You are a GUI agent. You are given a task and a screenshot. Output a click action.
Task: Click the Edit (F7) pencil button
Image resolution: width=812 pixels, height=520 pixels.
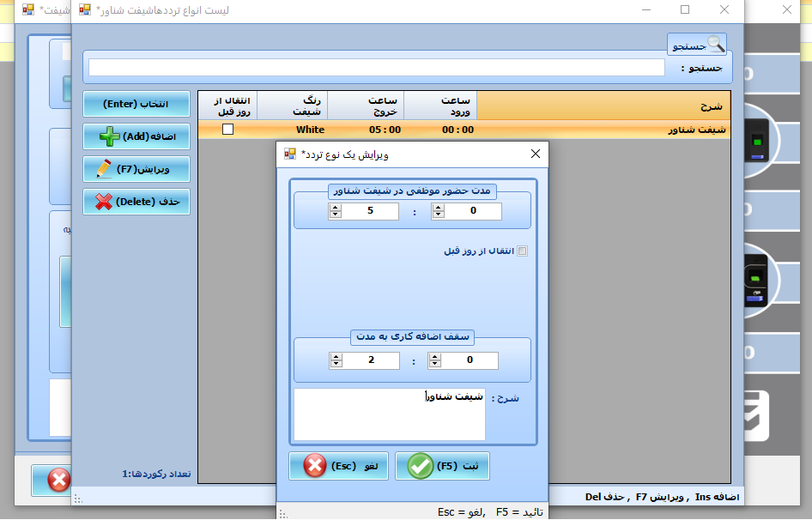pos(136,169)
